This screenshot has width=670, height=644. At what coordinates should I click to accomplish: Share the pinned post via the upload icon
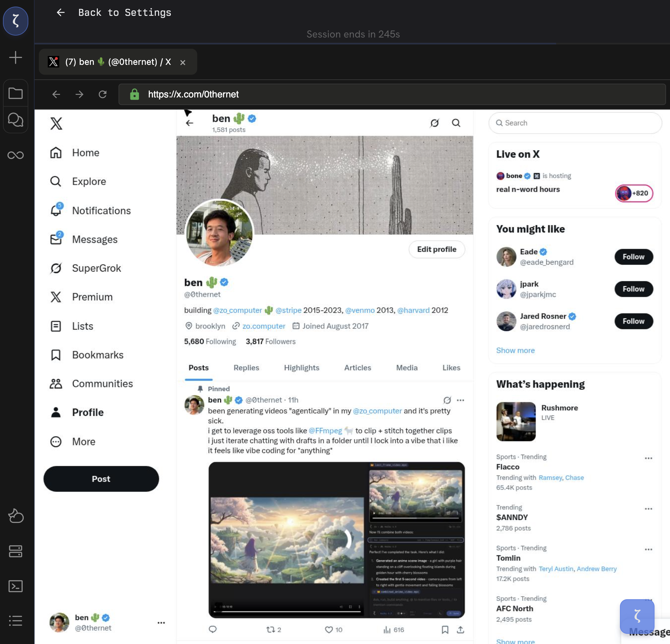click(461, 629)
